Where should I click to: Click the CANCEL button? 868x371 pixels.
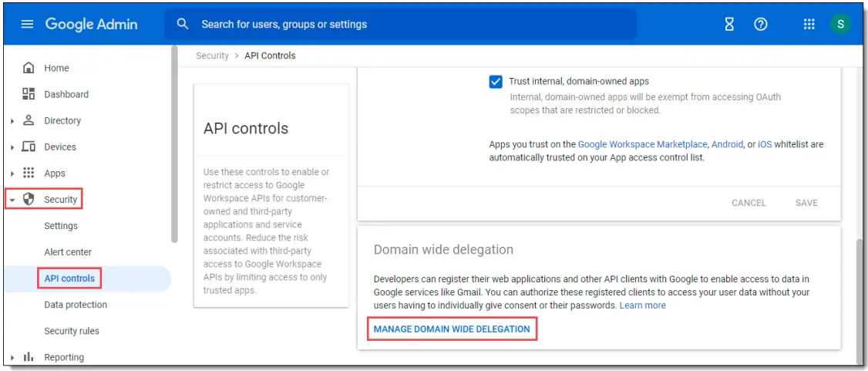[x=749, y=203]
